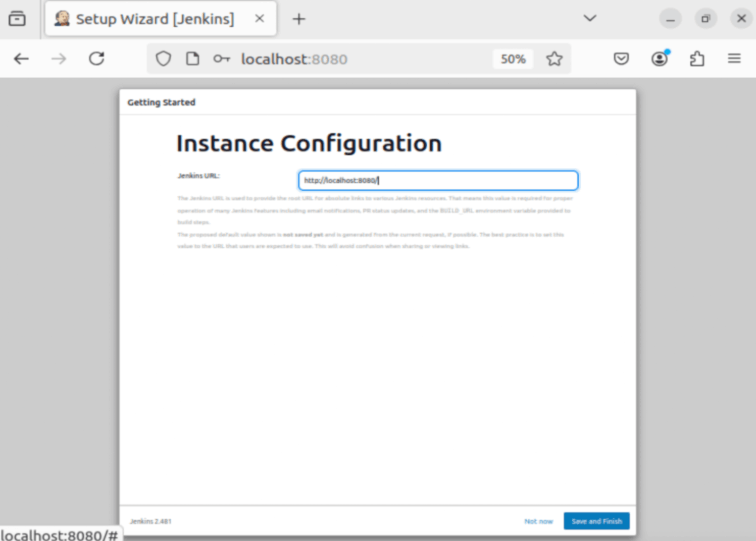This screenshot has height=541, width=756.
Task: Skip configuration with the Not now link
Action: pyautogui.click(x=538, y=521)
